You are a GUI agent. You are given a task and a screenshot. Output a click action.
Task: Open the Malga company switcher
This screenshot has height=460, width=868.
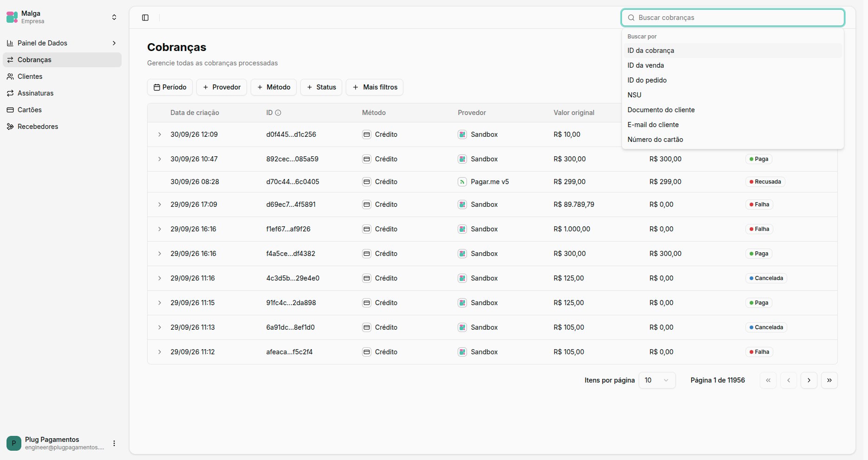(114, 17)
